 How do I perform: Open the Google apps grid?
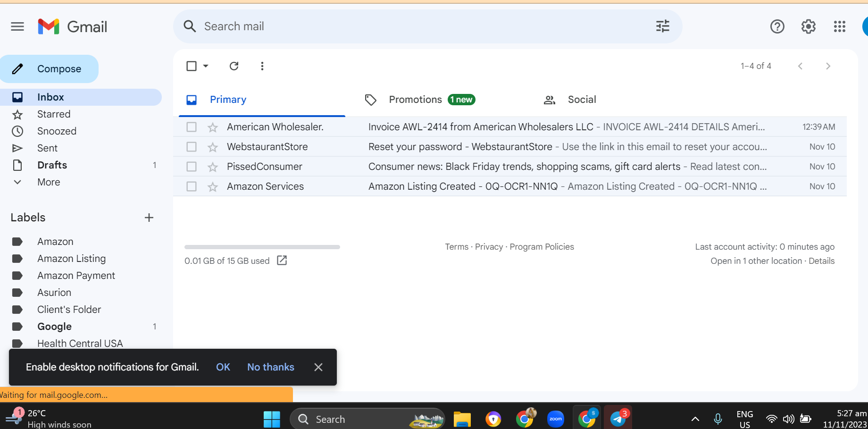(x=840, y=26)
